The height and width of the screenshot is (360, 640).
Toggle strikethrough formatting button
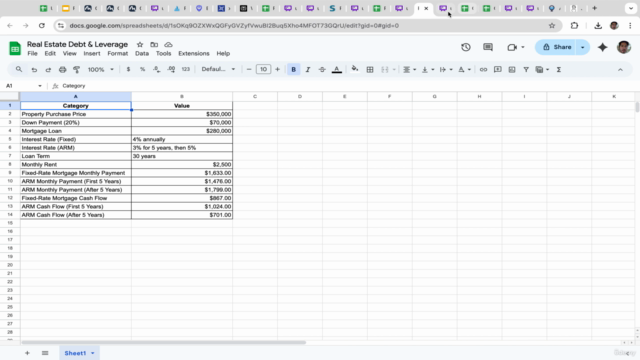(x=322, y=69)
